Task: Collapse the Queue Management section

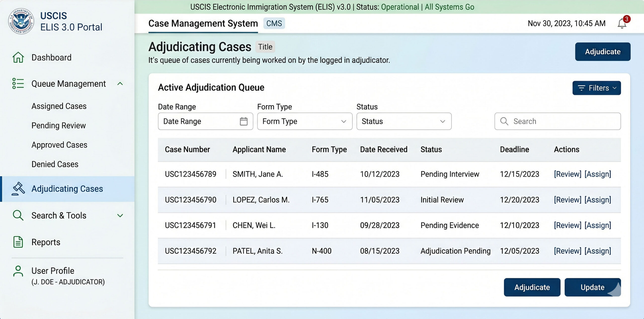Action: click(120, 84)
